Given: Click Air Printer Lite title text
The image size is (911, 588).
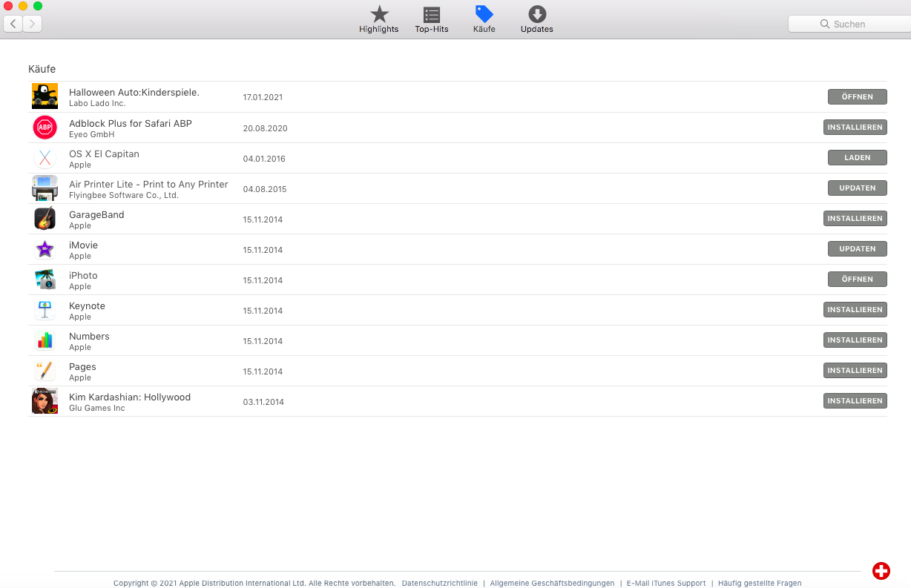Looking at the screenshot, I should [x=148, y=184].
